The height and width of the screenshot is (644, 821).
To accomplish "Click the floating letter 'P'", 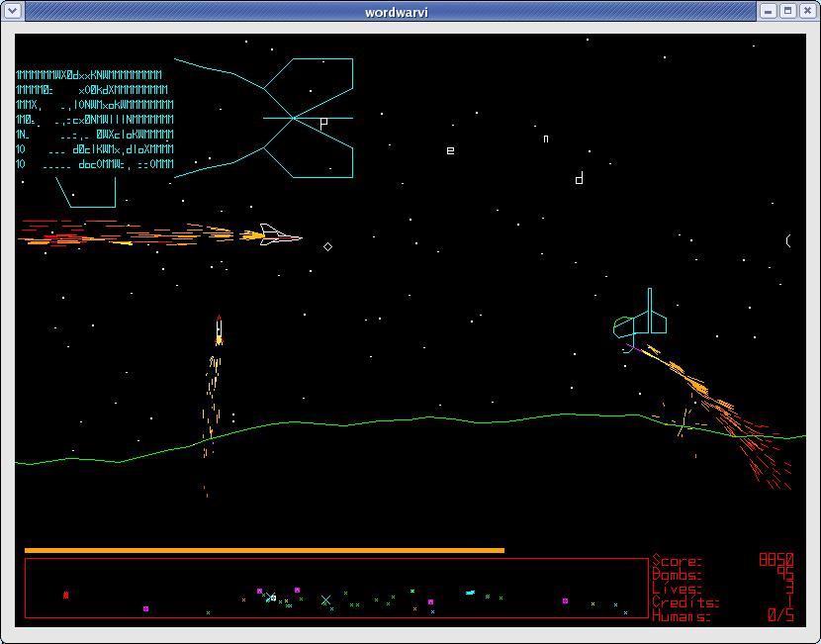I will (x=323, y=124).
